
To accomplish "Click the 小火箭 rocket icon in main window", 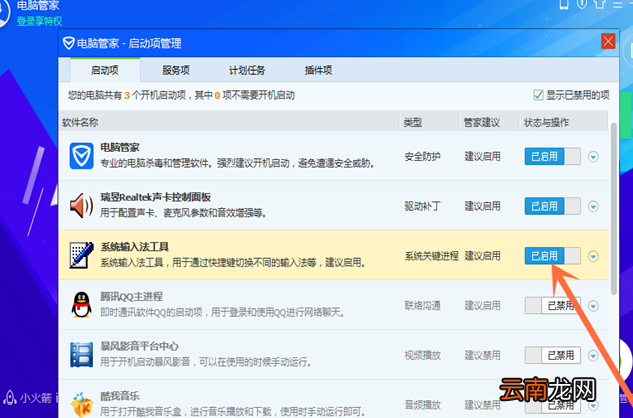I will tap(9, 398).
